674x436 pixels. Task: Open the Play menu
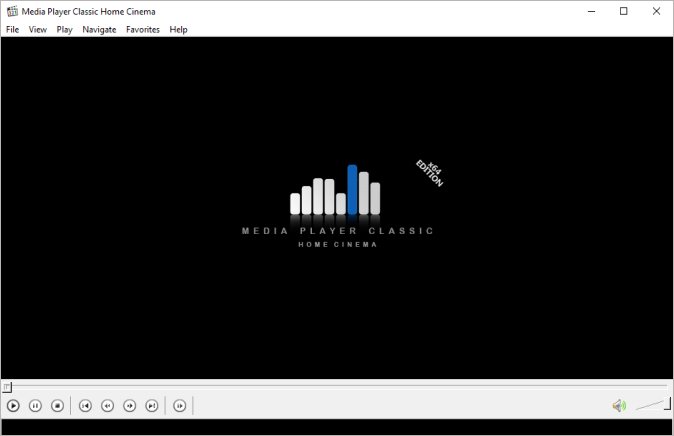coord(64,29)
